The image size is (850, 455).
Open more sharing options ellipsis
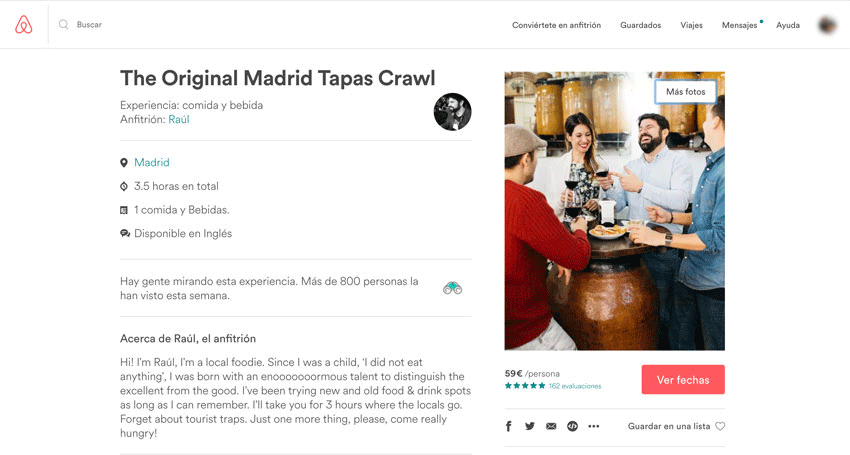[x=594, y=426]
